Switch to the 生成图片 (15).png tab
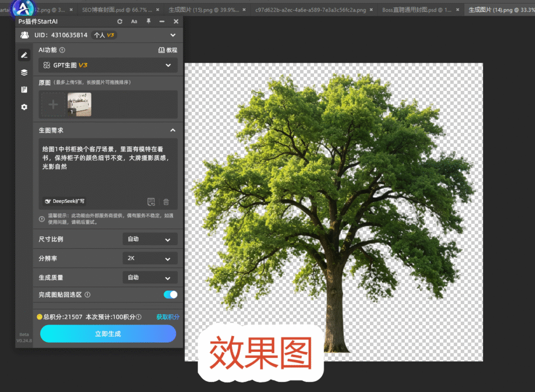Image resolution: width=535 pixels, height=392 pixels. 203,10
